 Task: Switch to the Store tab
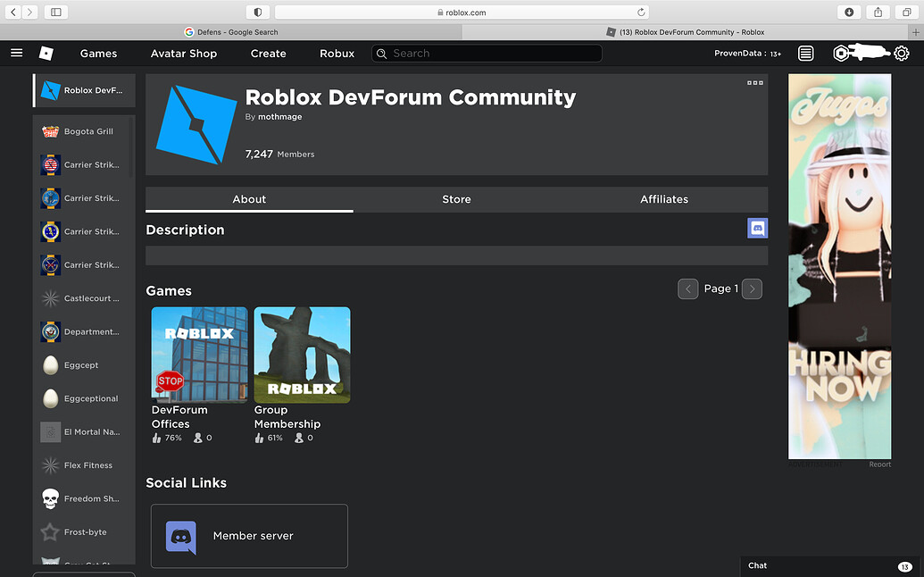pos(457,199)
